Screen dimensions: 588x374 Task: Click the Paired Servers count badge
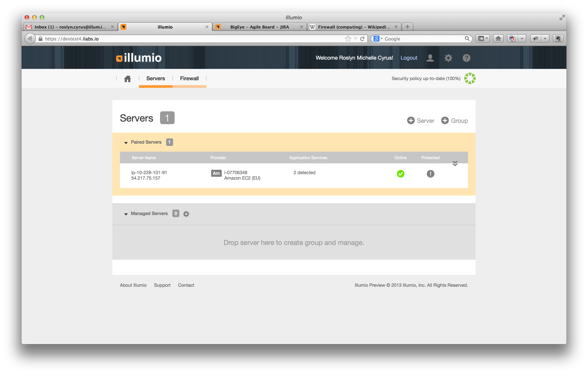tap(170, 142)
